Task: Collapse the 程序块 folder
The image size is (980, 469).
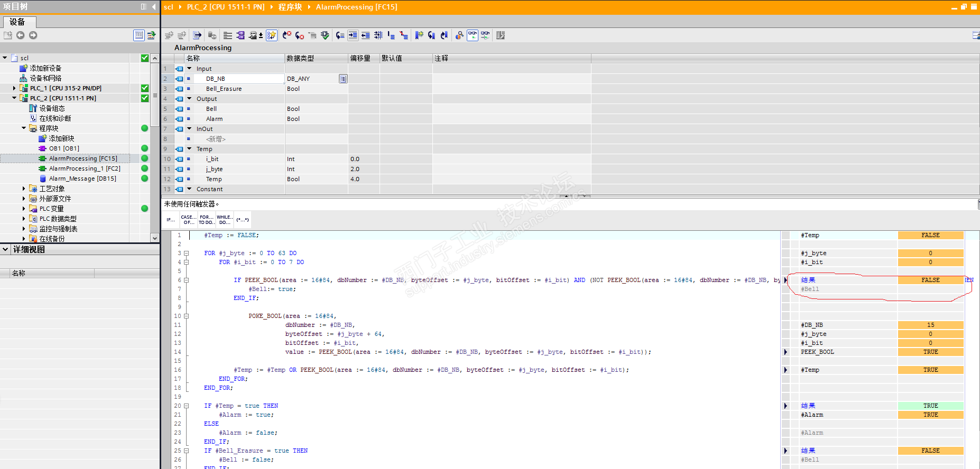Action: tap(24, 128)
